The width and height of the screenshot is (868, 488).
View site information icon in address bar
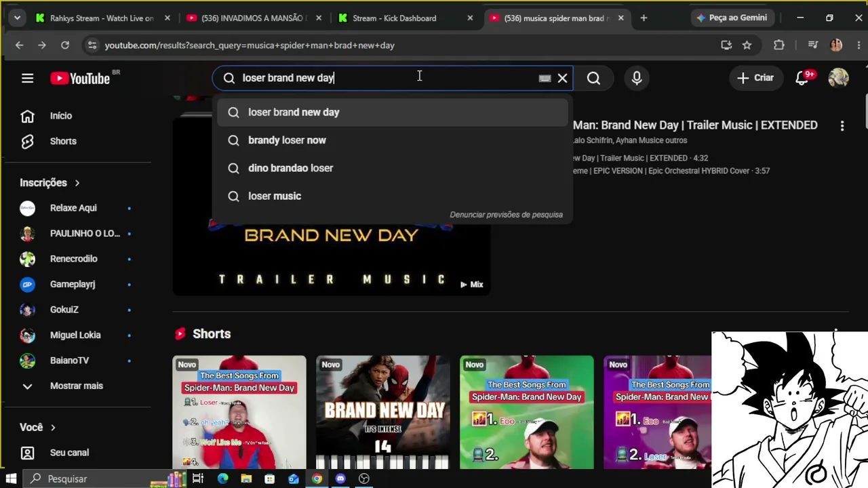point(92,45)
